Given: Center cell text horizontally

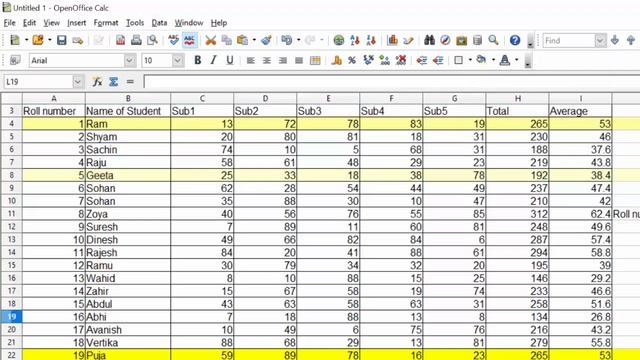Looking at the screenshot, I should [267, 60].
